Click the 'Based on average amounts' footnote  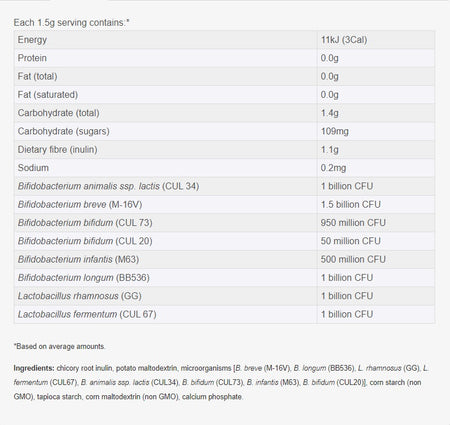tap(60, 346)
